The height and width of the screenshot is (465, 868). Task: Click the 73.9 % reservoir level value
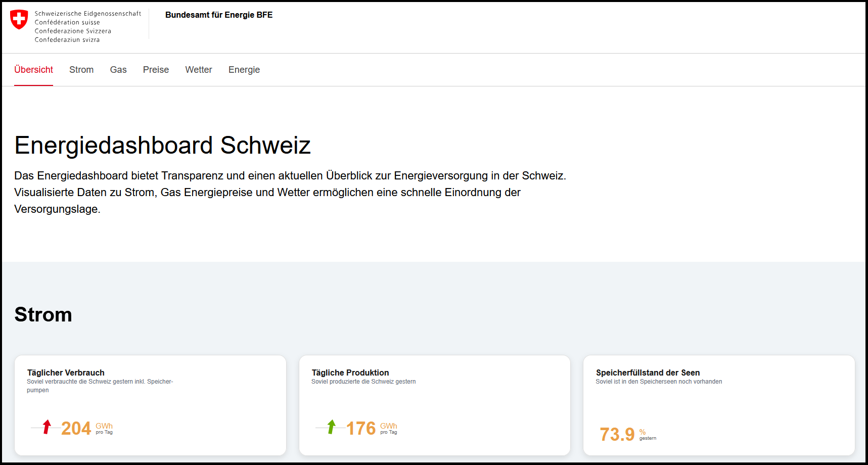click(617, 435)
